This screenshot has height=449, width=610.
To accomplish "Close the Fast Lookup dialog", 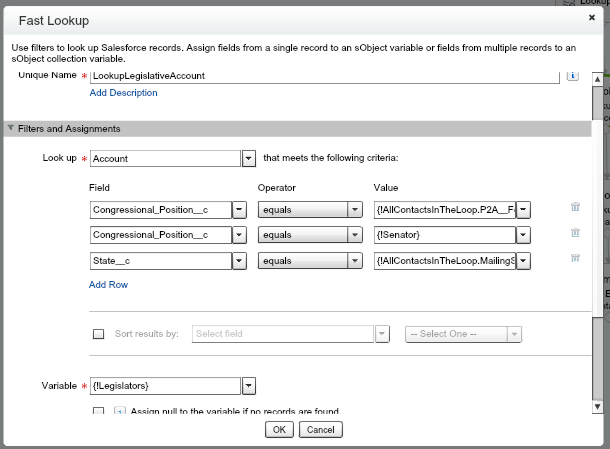I will [592, 17].
